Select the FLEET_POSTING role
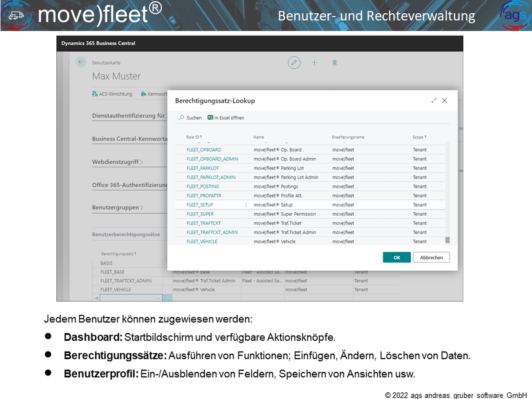The width and height of the screenshot is (532, 399). click(x=203, y=187)
